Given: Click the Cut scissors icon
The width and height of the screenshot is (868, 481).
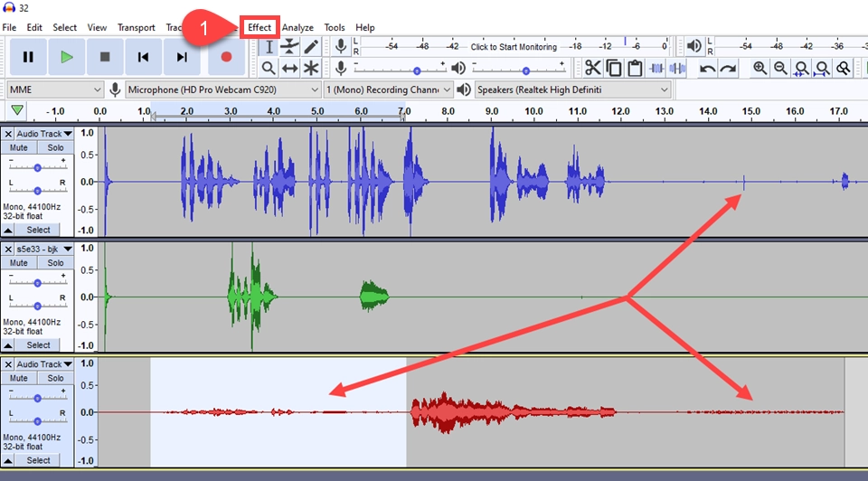Looking at the screenshot, I should [592, 68].
